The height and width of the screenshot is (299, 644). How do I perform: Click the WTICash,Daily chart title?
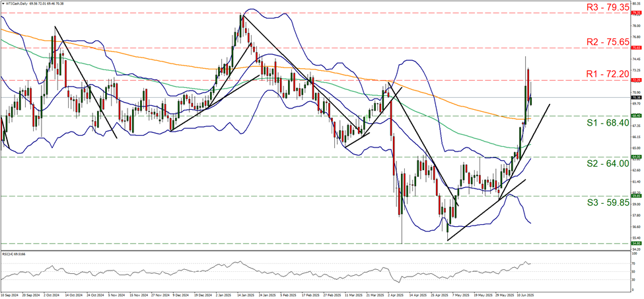click(18, 3)
